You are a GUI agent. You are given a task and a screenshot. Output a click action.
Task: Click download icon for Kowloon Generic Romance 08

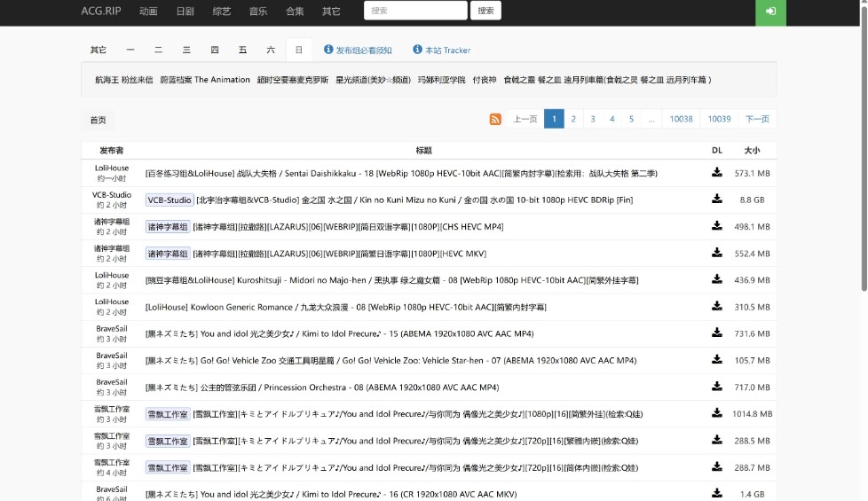[716, 306]
